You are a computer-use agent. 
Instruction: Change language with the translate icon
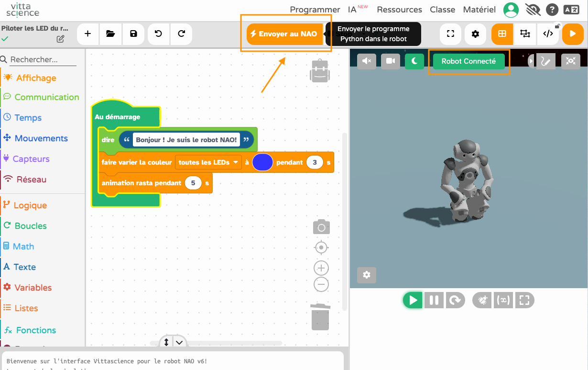point(571,10)
